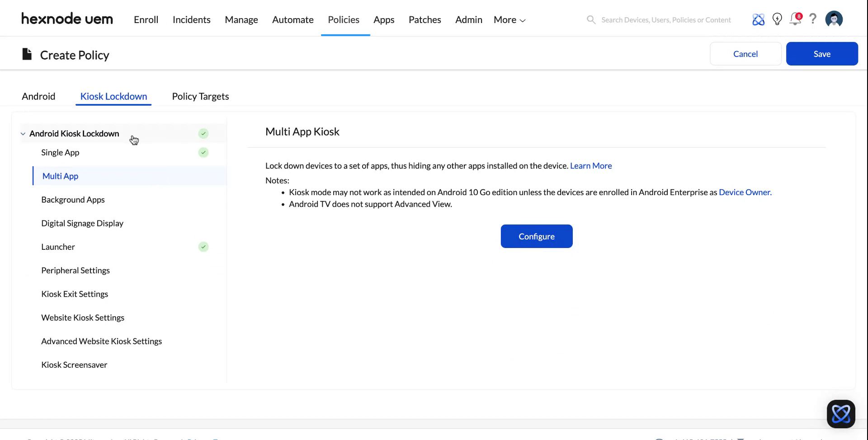The image size is (868, 440).
Task: Click the check badge beside Android Kiosk Lockdown
Action: click(x=203, y=133)
